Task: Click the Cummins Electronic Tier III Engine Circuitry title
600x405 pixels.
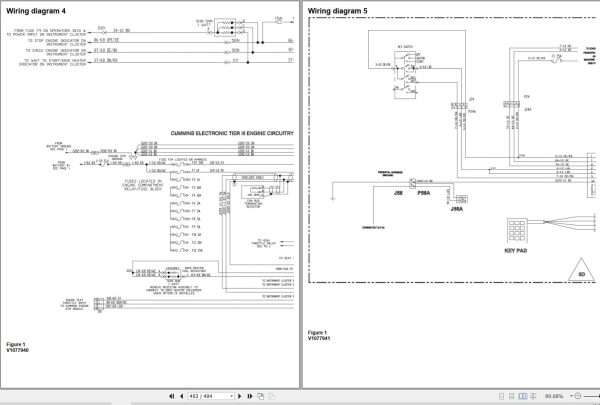Action: [232, 133]
